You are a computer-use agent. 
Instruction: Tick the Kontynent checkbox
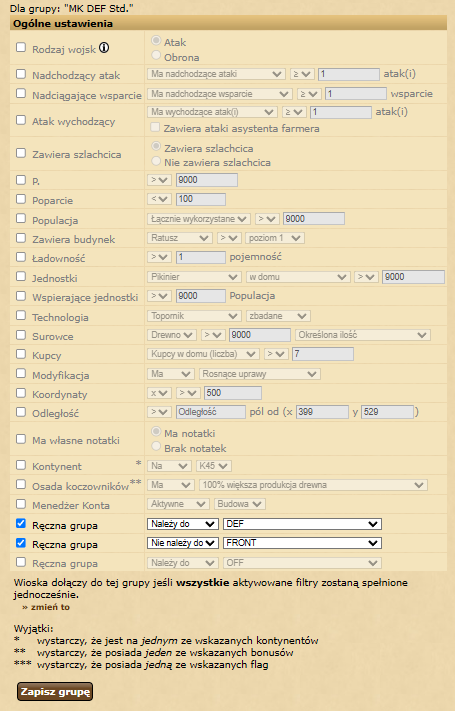pos(21,465)
